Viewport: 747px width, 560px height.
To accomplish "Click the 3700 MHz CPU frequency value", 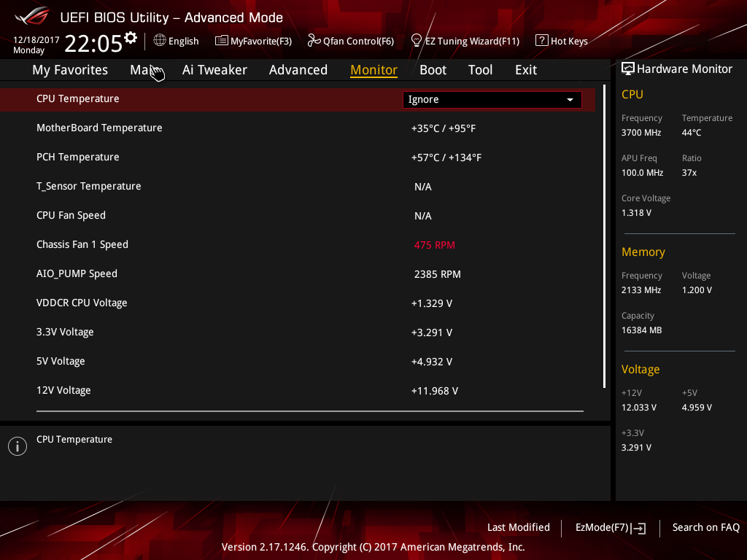I will [641, 133].
